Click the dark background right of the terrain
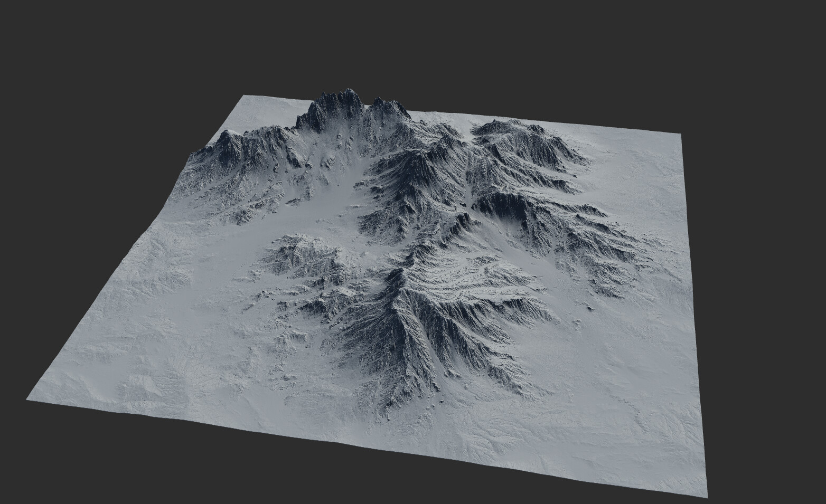 (x=766, y=264)
